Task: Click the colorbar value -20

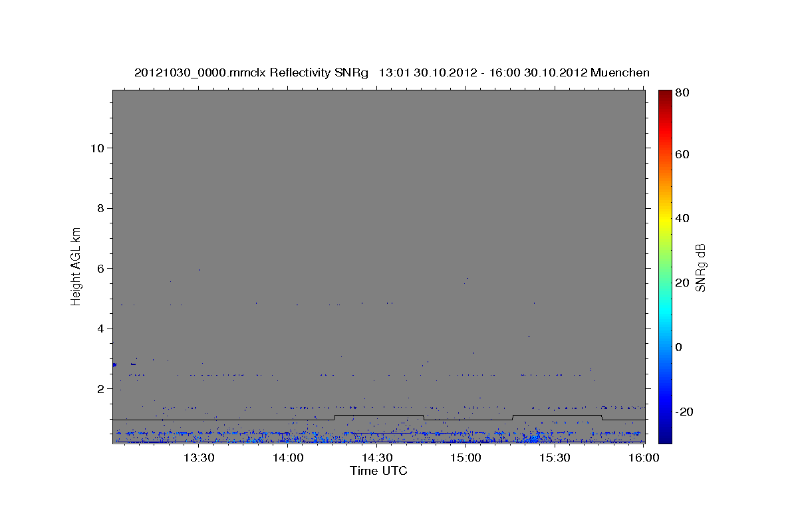Action: click(685, 412)
